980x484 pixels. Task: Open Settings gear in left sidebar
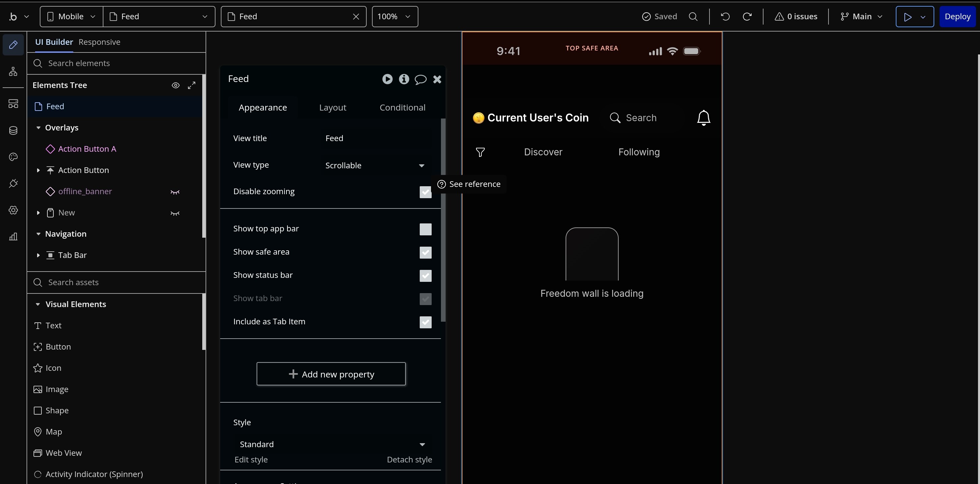13,210
